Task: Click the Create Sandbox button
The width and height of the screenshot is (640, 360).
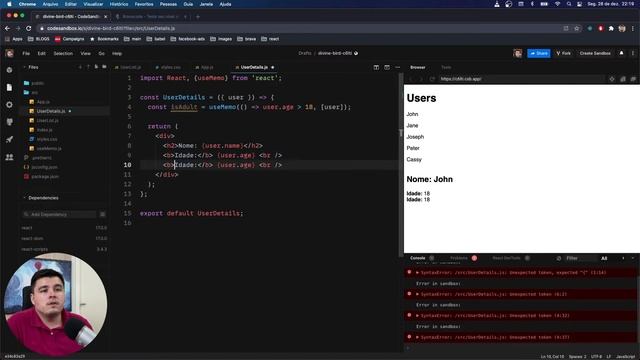Action: (595, 53)
